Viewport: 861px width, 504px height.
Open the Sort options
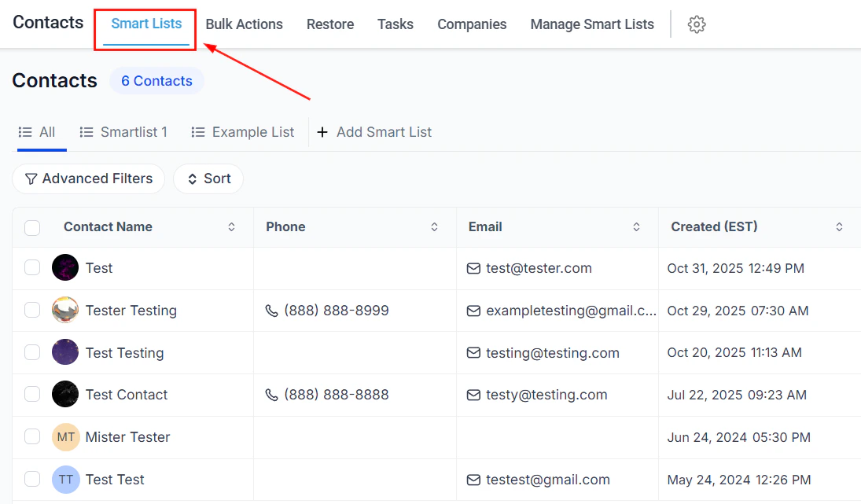[x=208, y=178]
